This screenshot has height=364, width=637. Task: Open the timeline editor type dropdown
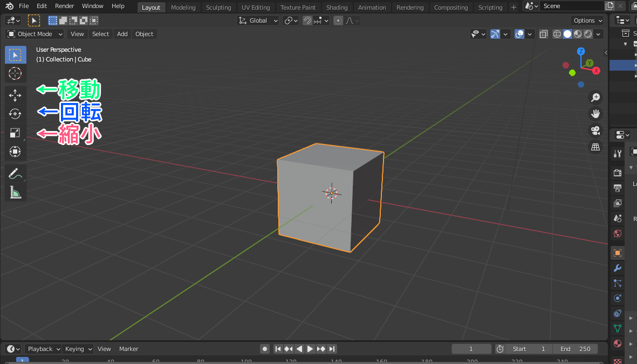pos(13,349)
